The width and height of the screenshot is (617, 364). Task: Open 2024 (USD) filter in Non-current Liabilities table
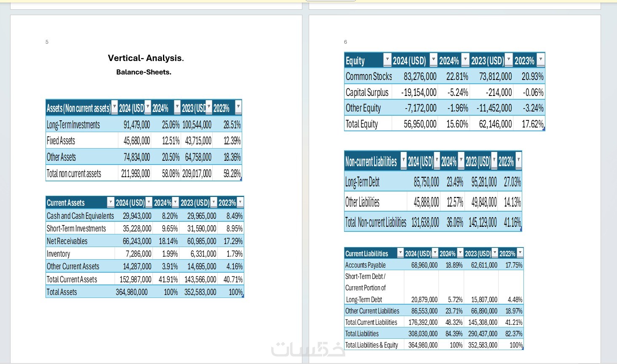point(437,160)
